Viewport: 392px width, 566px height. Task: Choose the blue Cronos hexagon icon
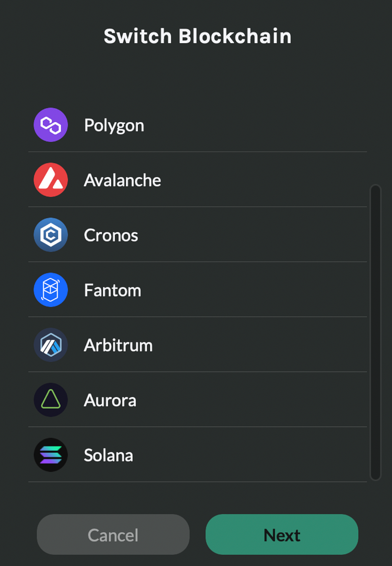[50, 235]
